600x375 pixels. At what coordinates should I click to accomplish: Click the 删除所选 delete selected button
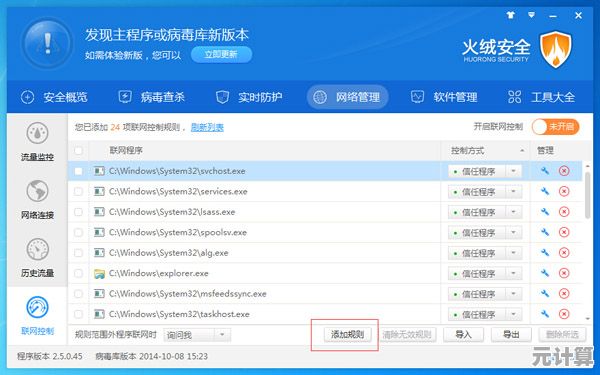pyautogui.click(x=562, y=335)
